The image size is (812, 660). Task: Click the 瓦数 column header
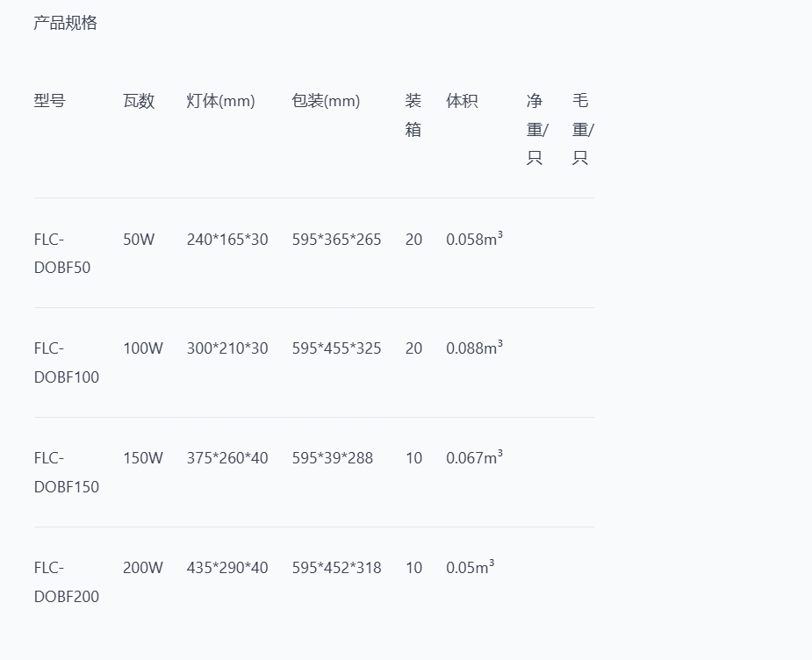tap(139, 101)
